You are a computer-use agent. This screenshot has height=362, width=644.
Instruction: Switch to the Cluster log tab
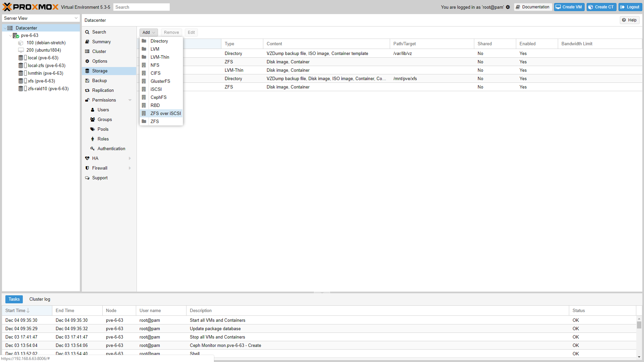pyautogui.click(x=40, y=299)
